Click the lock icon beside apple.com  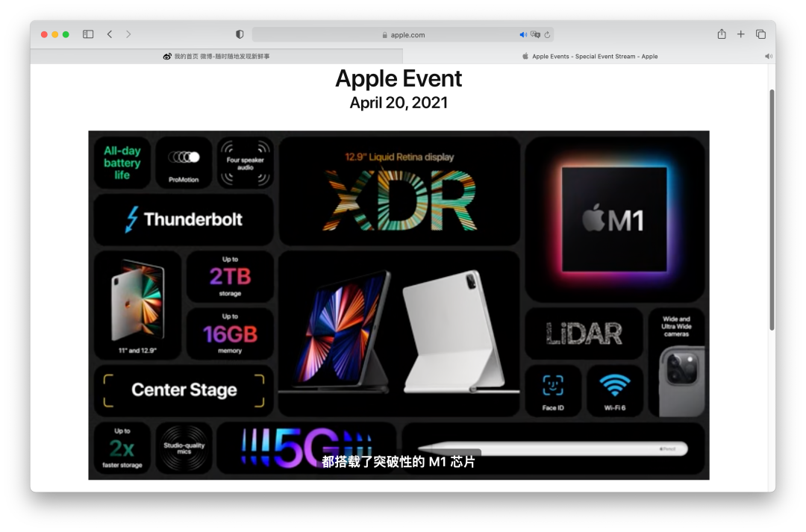[x=384, y=35]
